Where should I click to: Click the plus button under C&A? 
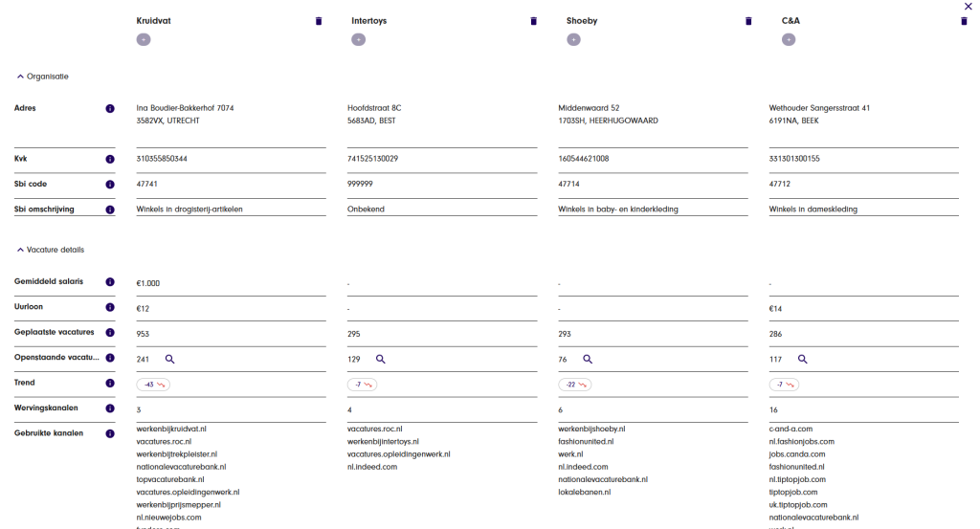point(789,39)
